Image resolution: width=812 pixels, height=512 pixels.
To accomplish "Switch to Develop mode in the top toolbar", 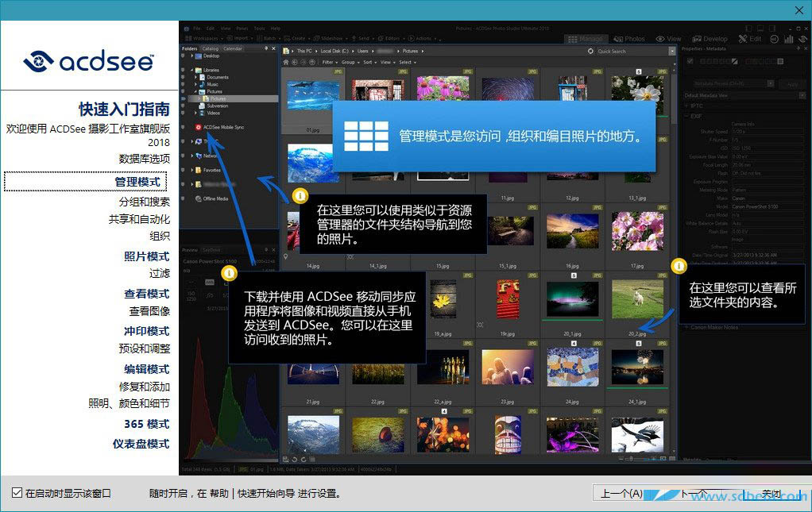I will [710, 39].
